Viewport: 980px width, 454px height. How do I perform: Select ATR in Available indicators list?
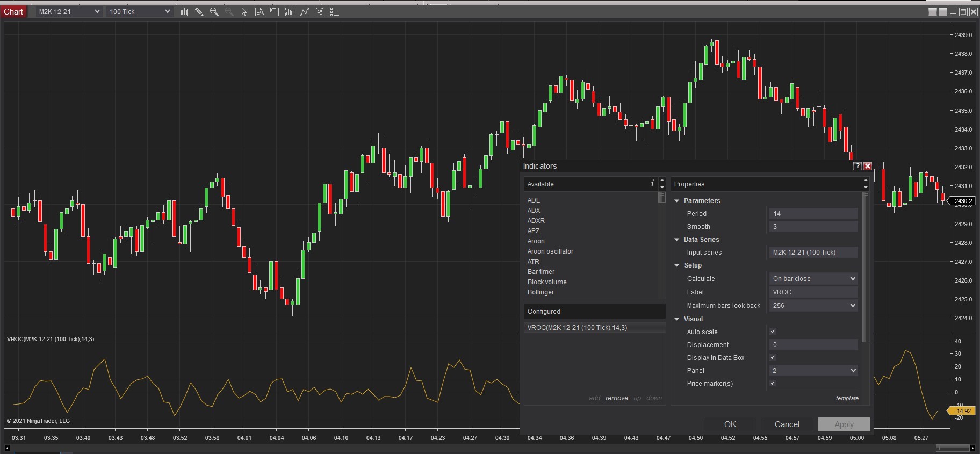[534, 262]
